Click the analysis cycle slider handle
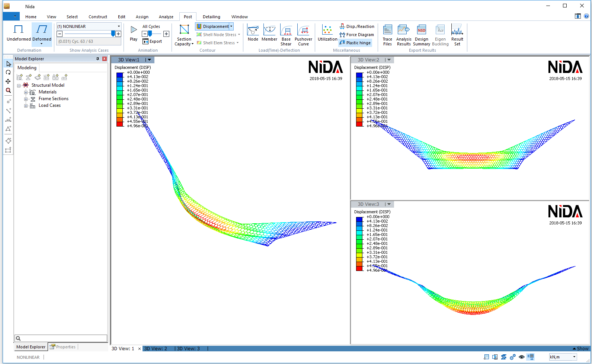Image resolution: width=592 pixels, height=364 pixels. (113, 34)
